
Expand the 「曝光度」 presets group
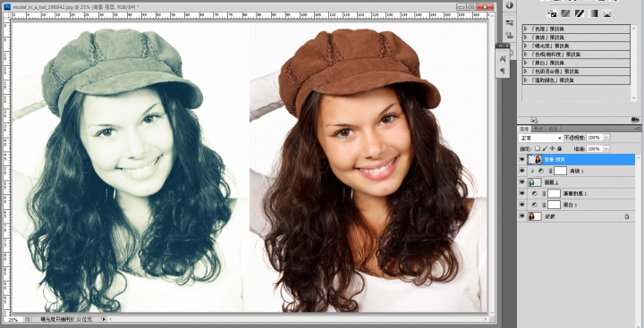[x=526, y=46]
